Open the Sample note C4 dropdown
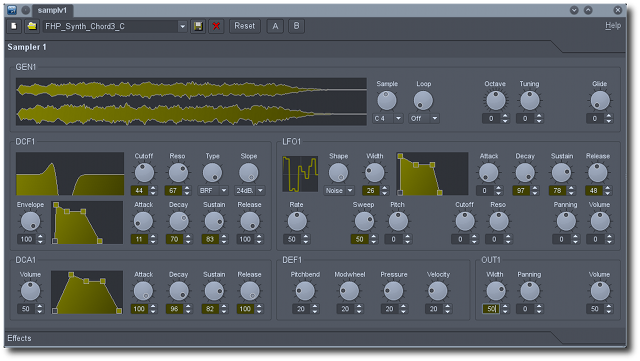This screenshot has width=640, height=361. [x=387, y=118]
